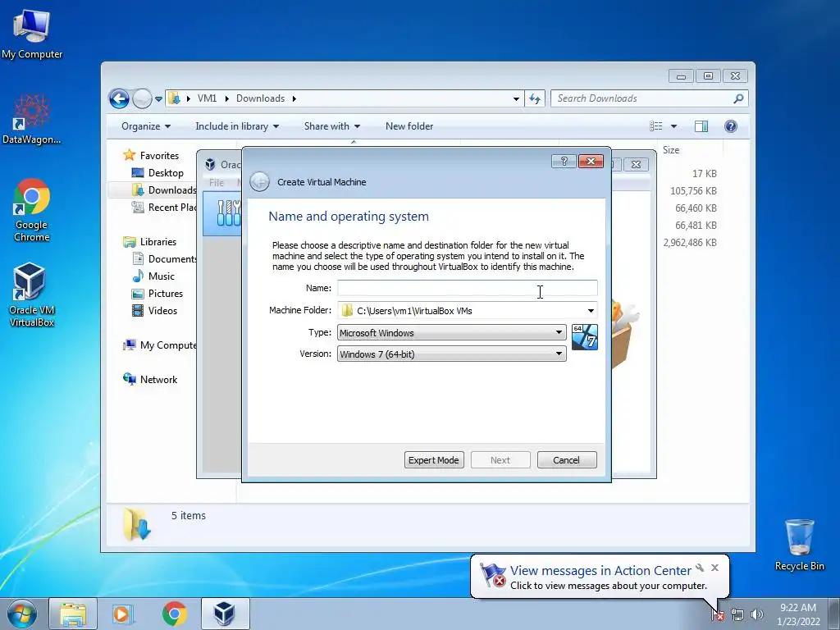840x630 pixels.
Task: Open DataWagon desktop shortcut
Action: (32, 119)
